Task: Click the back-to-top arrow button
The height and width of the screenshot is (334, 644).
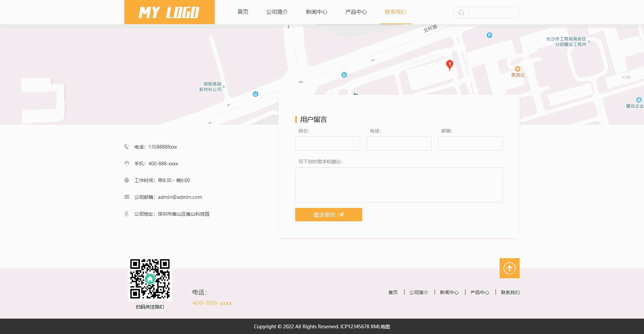Action: [x=510, y=268]
